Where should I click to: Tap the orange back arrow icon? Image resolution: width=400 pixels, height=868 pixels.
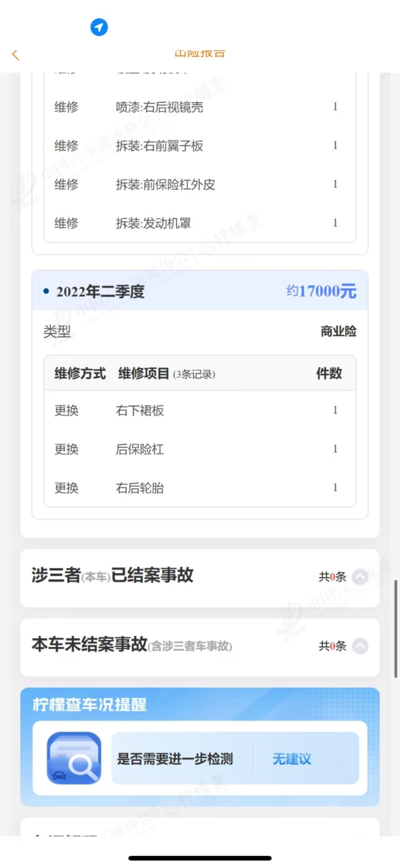pos(16,55)
